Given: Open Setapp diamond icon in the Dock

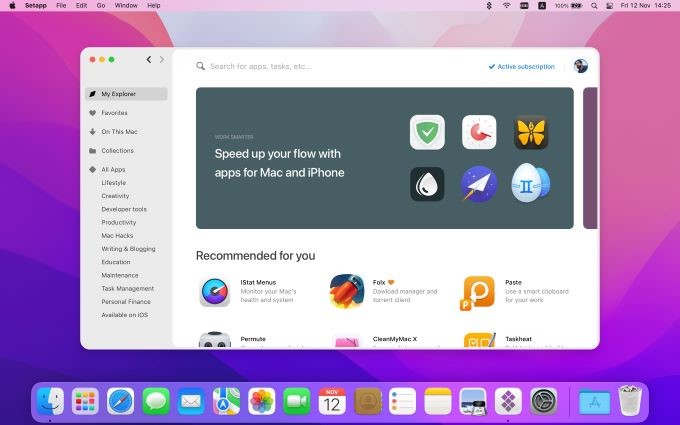Looking at the screenshot, I should click(508, 401).
